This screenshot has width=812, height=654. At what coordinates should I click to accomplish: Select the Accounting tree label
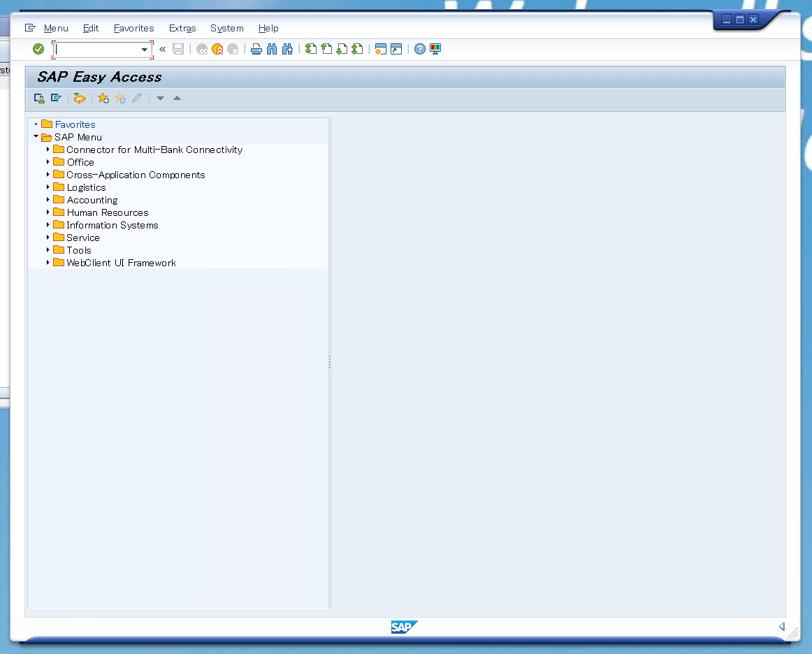pos(92,200)
